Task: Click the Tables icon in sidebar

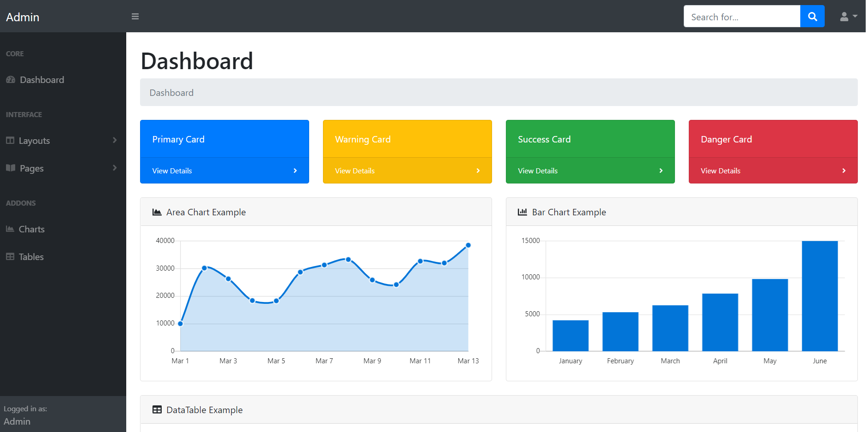Action: [10, 256]
